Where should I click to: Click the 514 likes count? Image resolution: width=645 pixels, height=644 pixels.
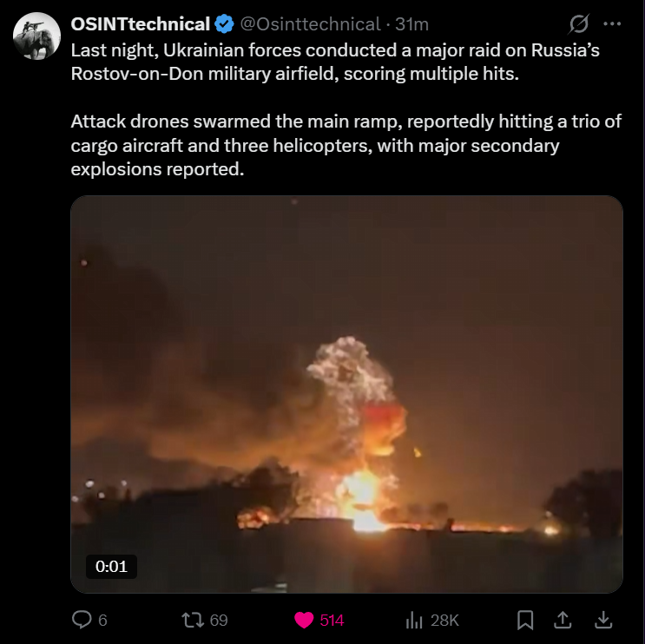pos(332,621)
